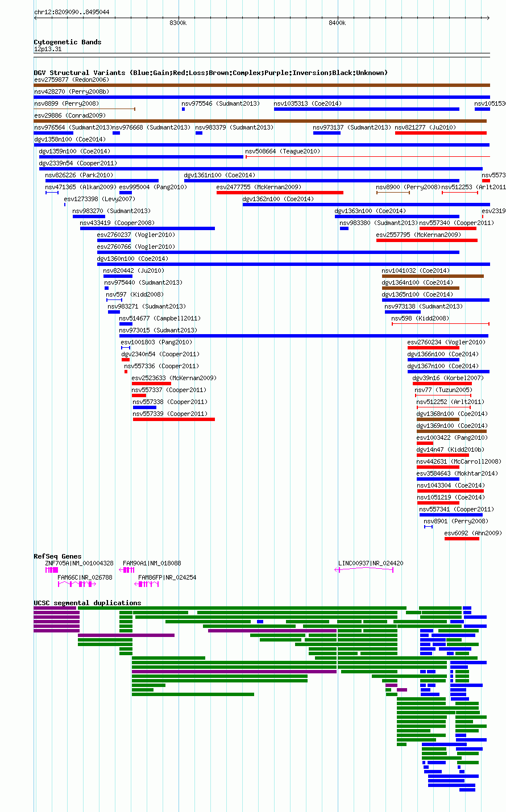Select esv2760766 (Vogler2010) label
The image size is (506, 812).
coord(136,247)
